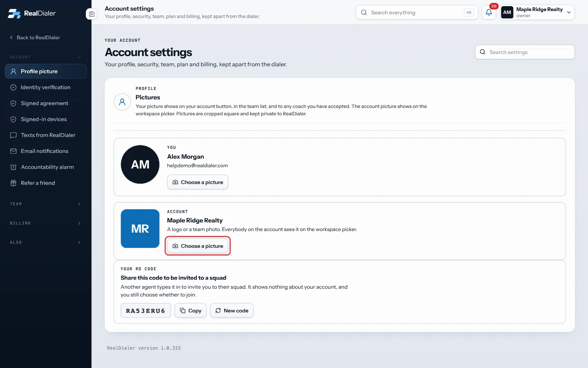Click the RealDialer logo icon
The width and height of the screenshot is (588, 368).
[14, 13]
